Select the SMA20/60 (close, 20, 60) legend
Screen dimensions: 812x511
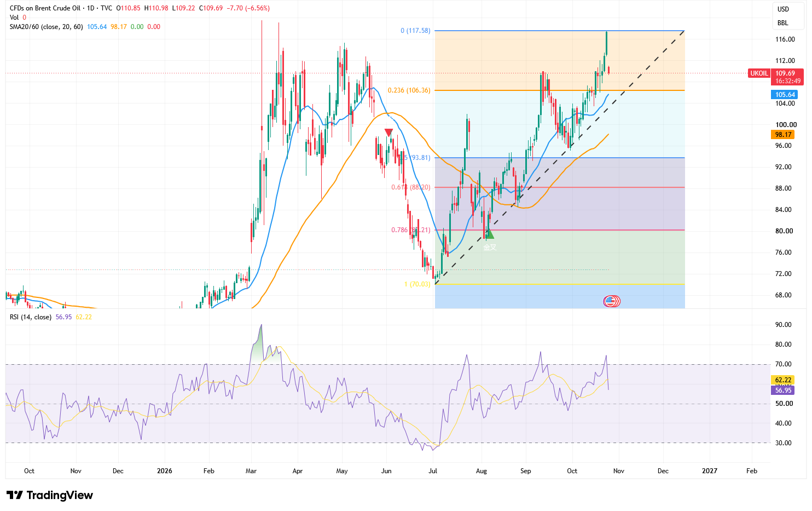[47, 27]
